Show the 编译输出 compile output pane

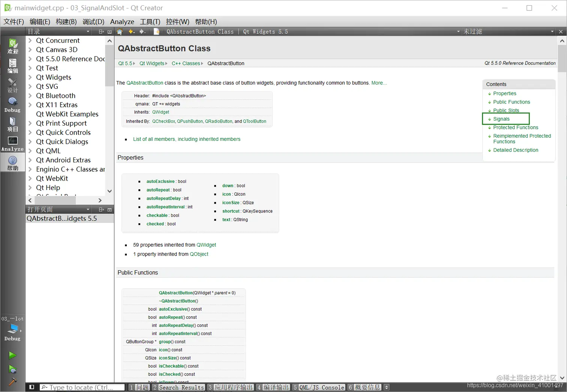(273, 388)
